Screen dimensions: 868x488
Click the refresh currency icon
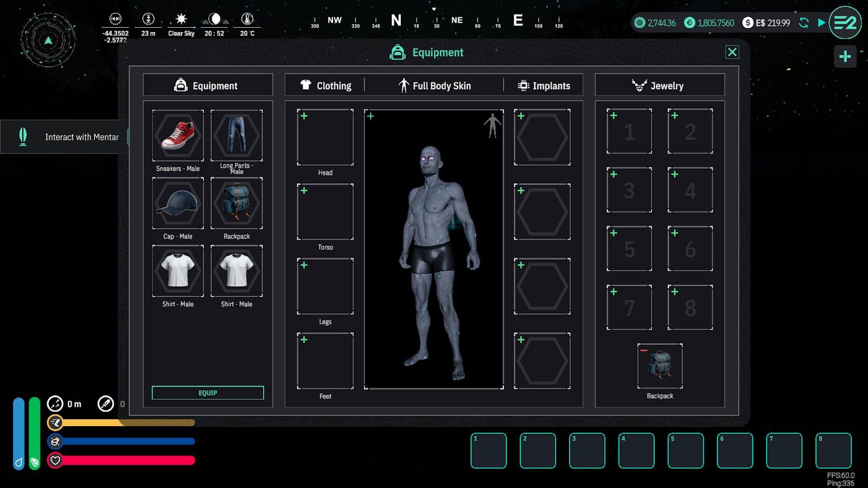pyautogui.click(x=804, y=23)
